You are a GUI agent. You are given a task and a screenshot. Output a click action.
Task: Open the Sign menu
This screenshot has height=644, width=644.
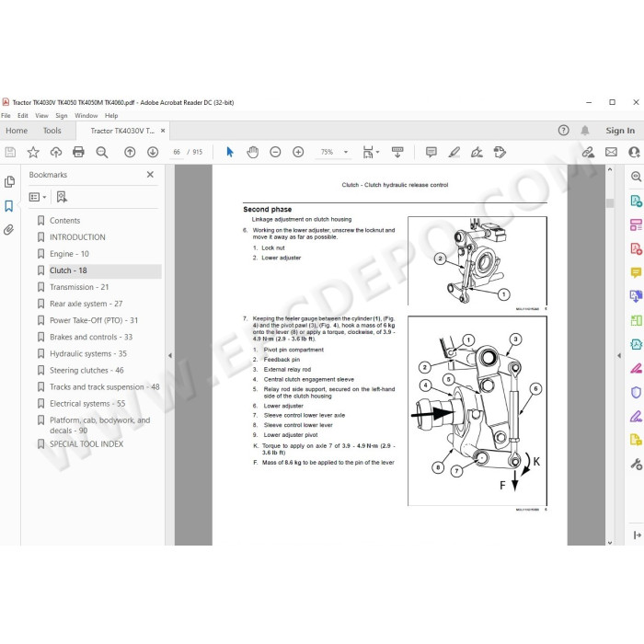pos(62,116)
